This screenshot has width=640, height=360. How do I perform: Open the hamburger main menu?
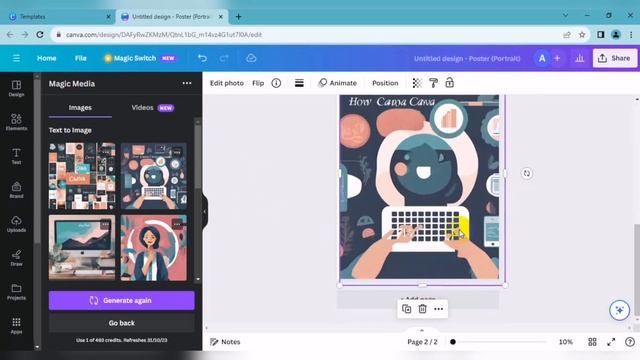coord(16,58)
